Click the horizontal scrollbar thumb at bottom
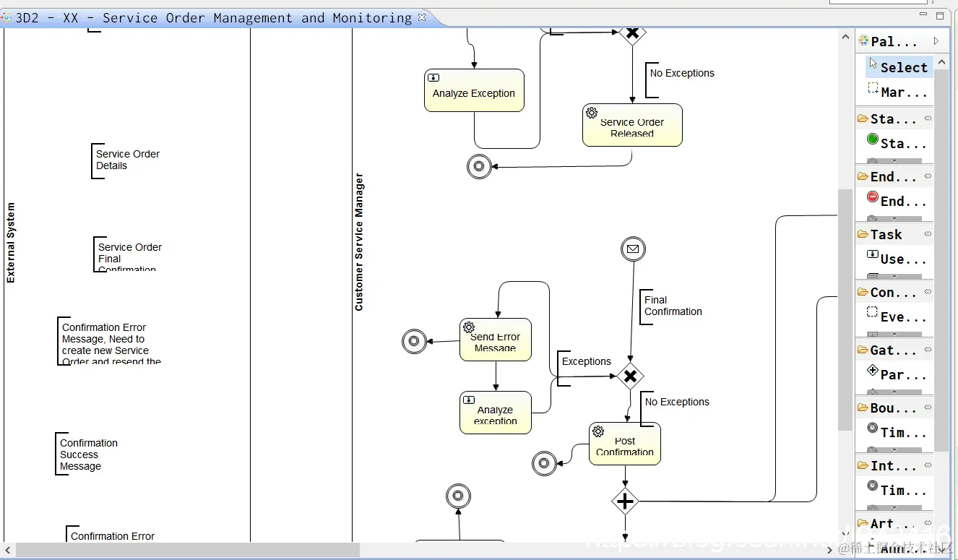 [x=188, y=550]
